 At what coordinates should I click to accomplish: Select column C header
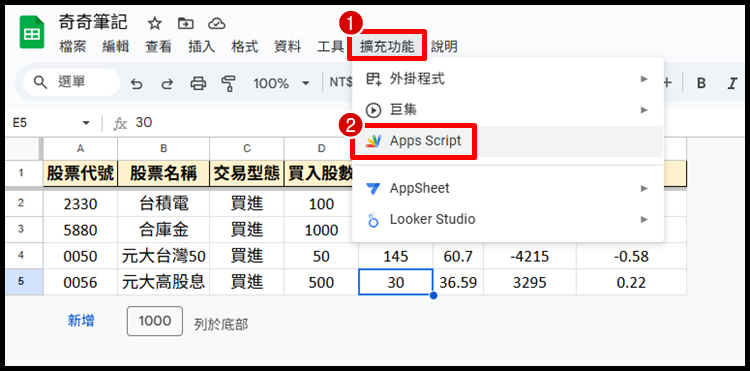(x=247, y=149)
